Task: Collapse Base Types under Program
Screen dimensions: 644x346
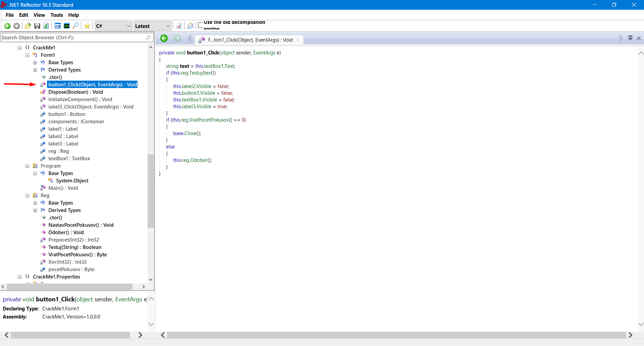Action: click(x=35, y=173)
